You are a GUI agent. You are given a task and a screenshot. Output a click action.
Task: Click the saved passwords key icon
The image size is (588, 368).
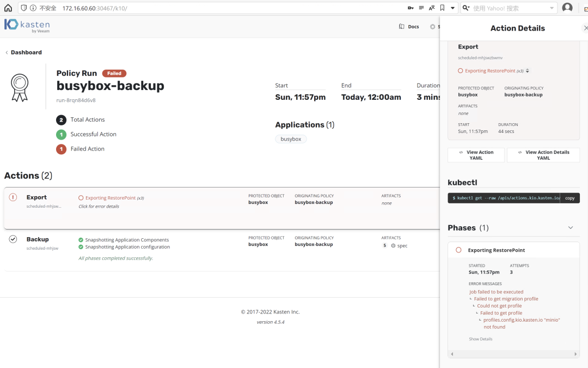click(411, 8)
